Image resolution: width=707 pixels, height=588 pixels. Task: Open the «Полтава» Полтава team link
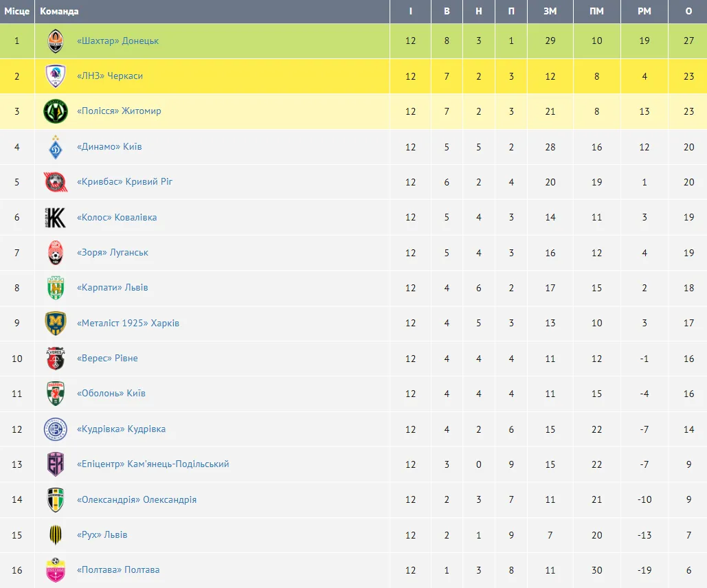click(x=118, y=570)
